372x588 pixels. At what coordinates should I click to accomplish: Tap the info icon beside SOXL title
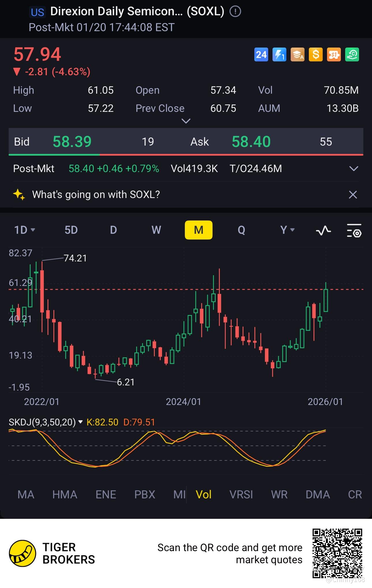tap(235, 12)
